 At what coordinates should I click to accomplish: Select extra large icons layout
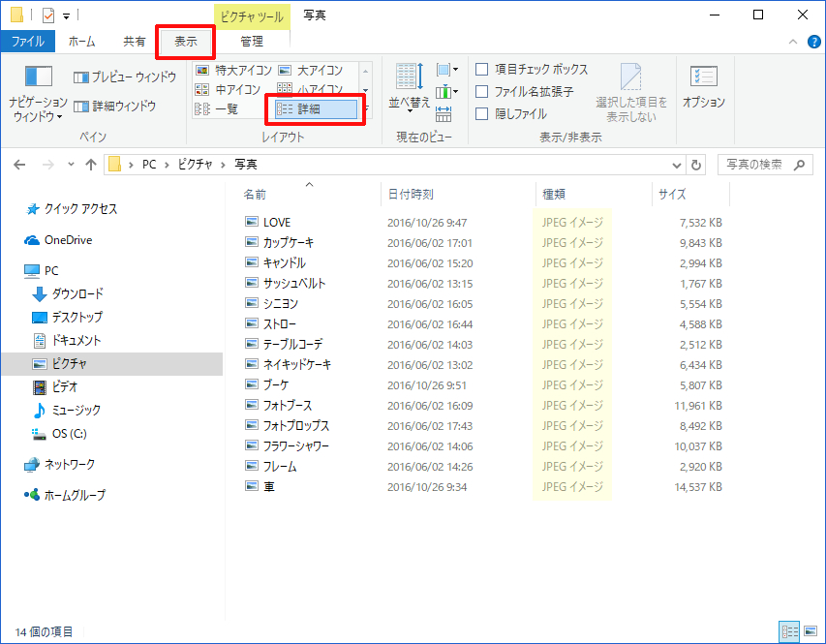click(233, 70)
